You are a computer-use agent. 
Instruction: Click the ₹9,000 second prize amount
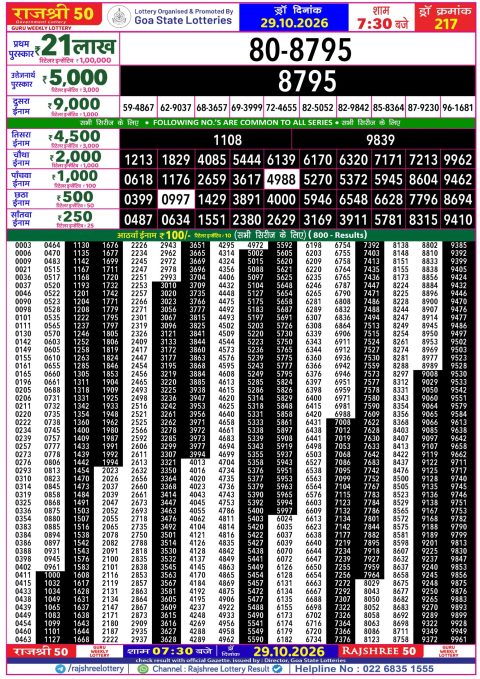tap(76, 104)
